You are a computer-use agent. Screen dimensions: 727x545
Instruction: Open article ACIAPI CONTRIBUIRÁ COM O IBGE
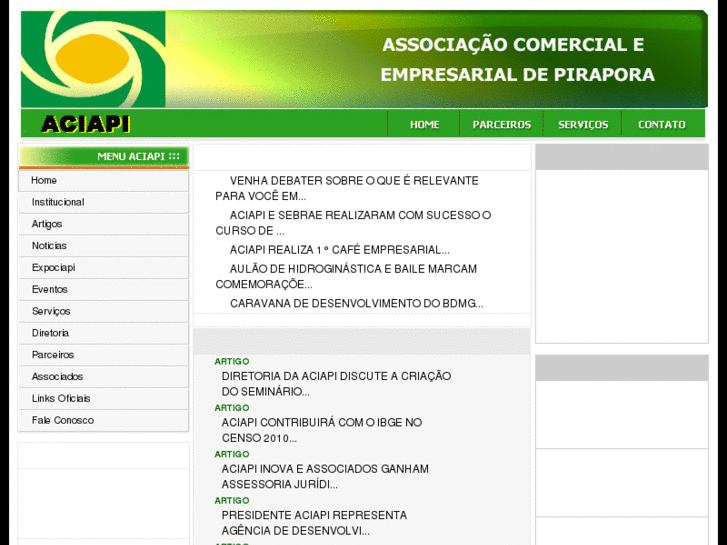[322, 430]
